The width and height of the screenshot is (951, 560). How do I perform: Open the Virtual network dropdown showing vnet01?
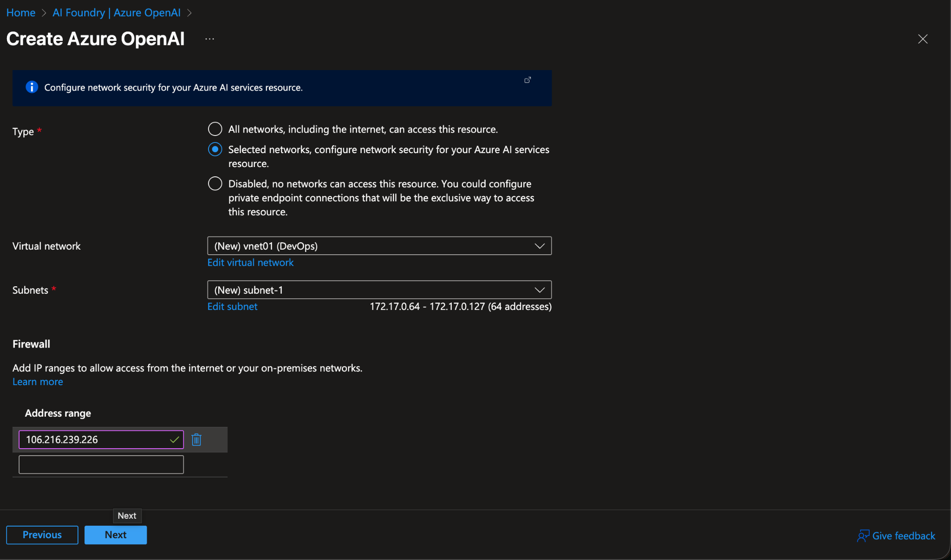point(539,246)
